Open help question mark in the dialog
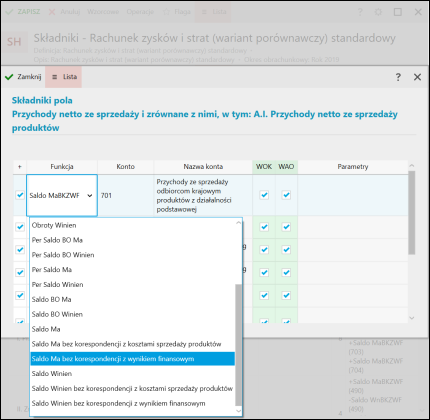The image size is (430, 420). click(x=398, y=77)
